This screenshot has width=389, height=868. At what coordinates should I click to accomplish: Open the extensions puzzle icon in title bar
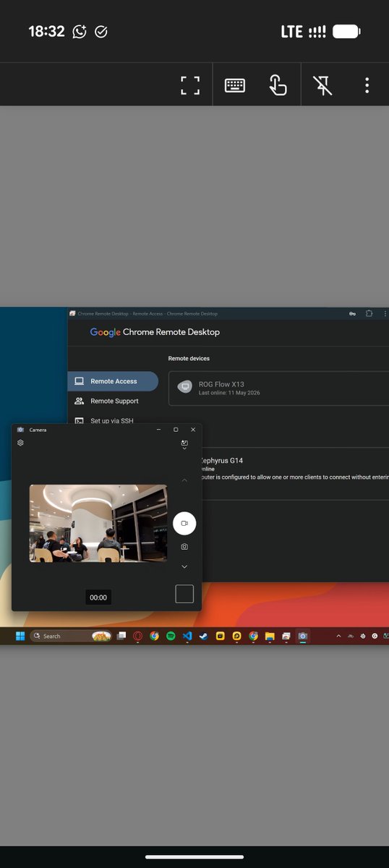point(369,314)
